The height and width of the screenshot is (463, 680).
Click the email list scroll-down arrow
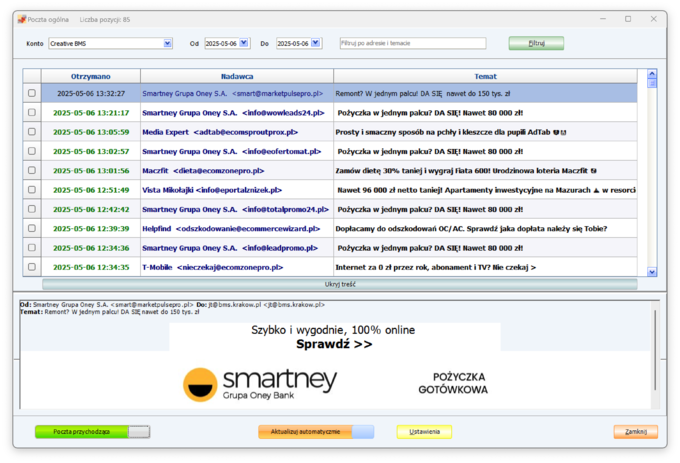tap(652, 272)
